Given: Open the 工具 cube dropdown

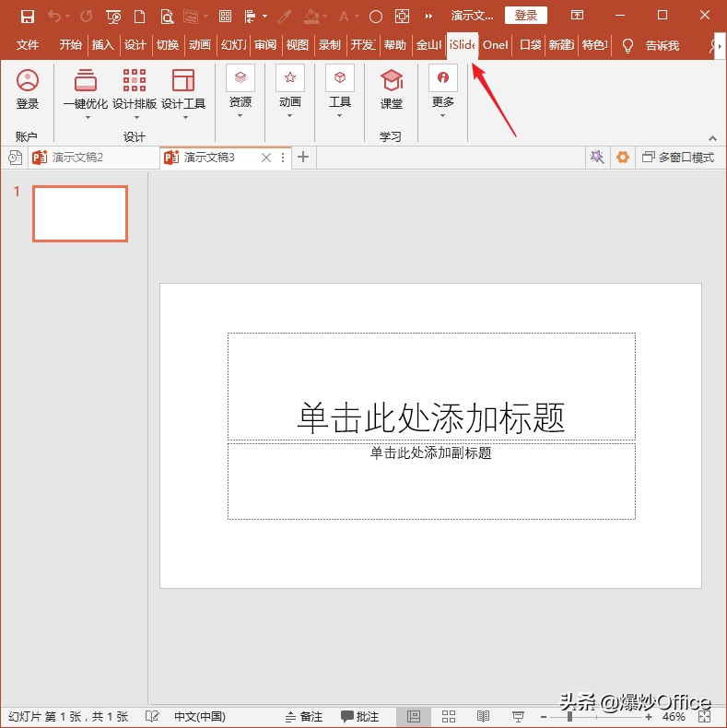Looking at the screenshot, I should (340, 92).
